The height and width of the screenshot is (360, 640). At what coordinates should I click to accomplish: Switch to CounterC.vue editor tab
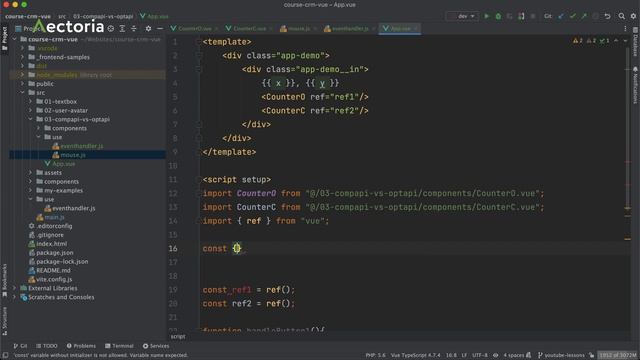249,29
